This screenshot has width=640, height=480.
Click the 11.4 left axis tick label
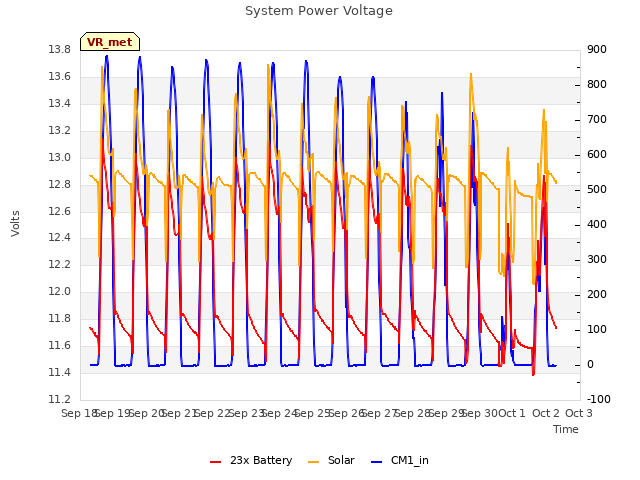pyautogui.click(x=59, y=372)
